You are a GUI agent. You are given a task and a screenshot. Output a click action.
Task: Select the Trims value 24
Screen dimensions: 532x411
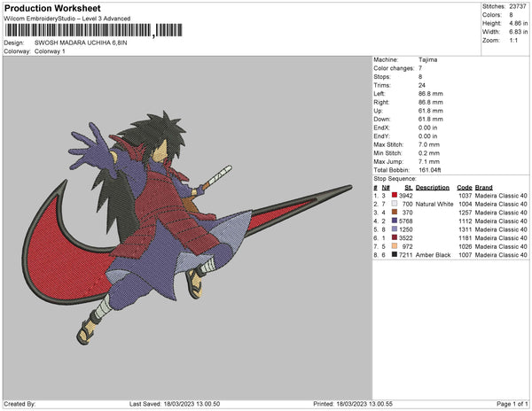coord(422,85)
